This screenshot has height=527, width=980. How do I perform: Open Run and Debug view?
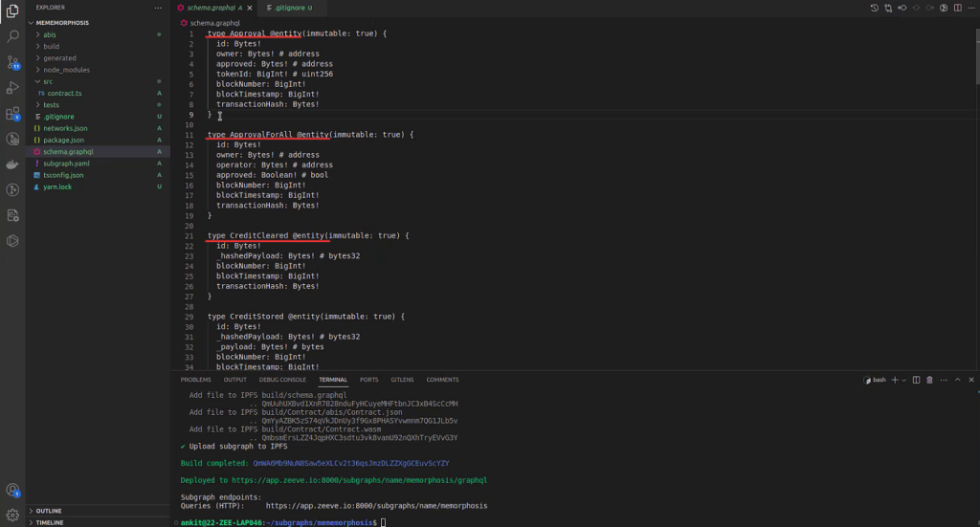tap(12, 87)
